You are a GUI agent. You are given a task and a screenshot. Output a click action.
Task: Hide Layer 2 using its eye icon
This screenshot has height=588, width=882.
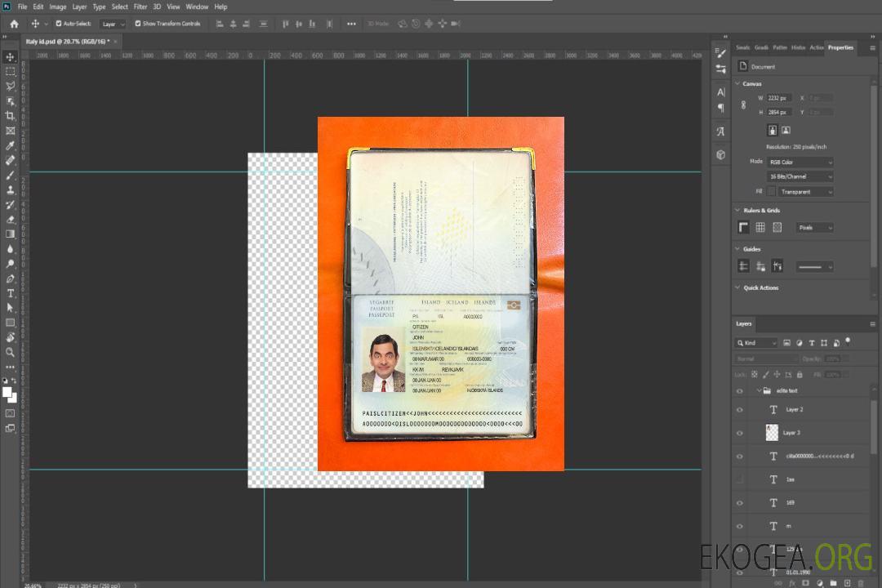click(740, 409)
